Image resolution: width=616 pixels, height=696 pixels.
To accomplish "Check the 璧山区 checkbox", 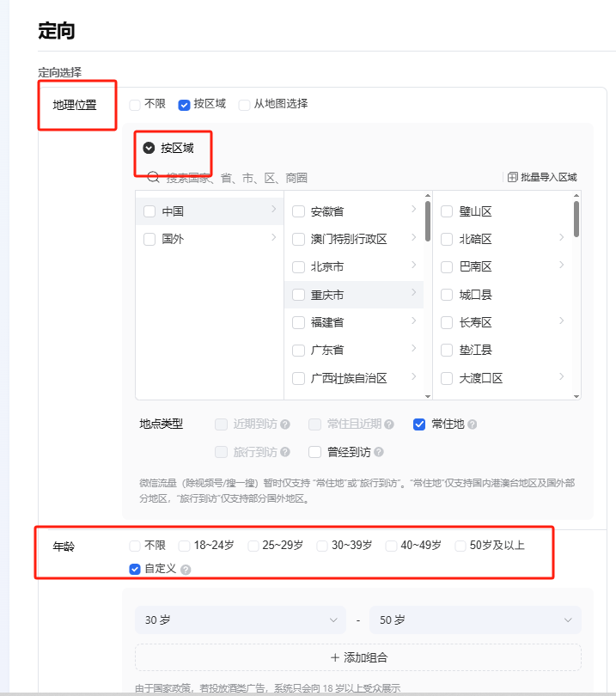I will (x=447, y=211).
